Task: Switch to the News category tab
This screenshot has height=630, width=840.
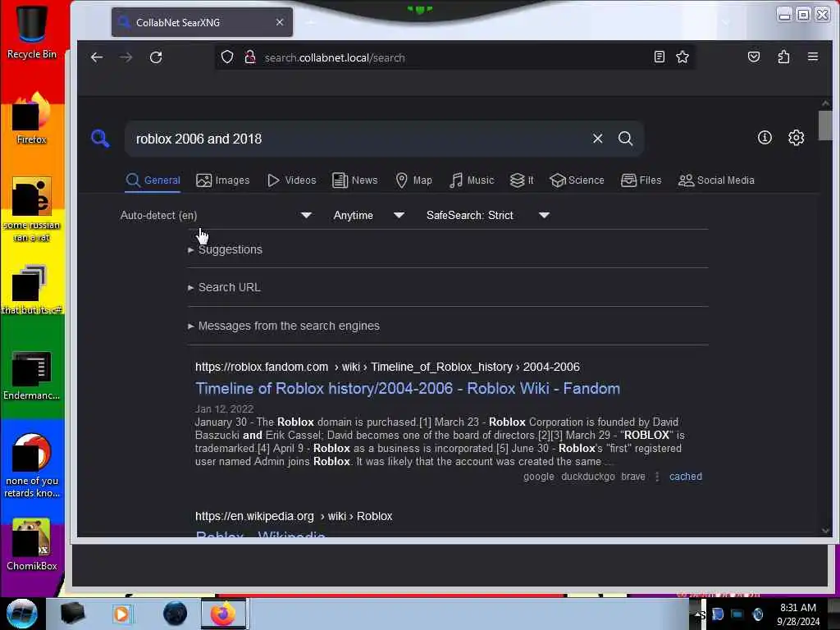Action: click(x=354, y=180)
